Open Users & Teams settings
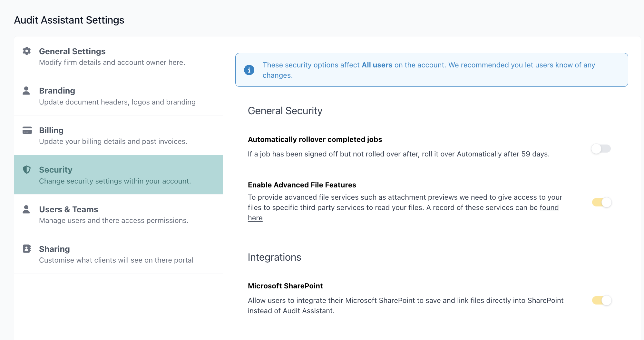The image size is (644, 340). click(118, 215)
